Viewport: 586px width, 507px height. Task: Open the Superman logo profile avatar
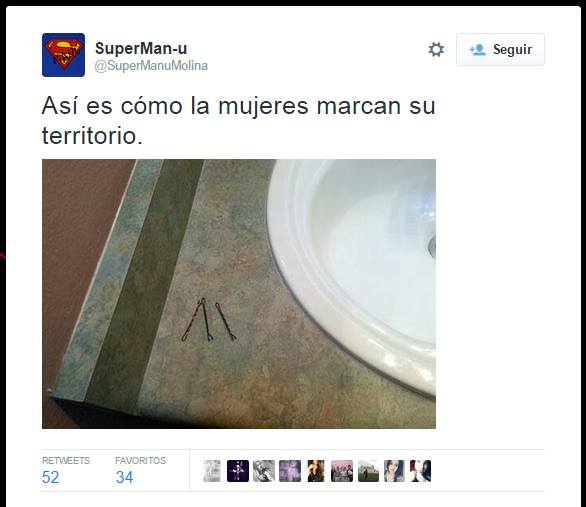coord(63,55)
